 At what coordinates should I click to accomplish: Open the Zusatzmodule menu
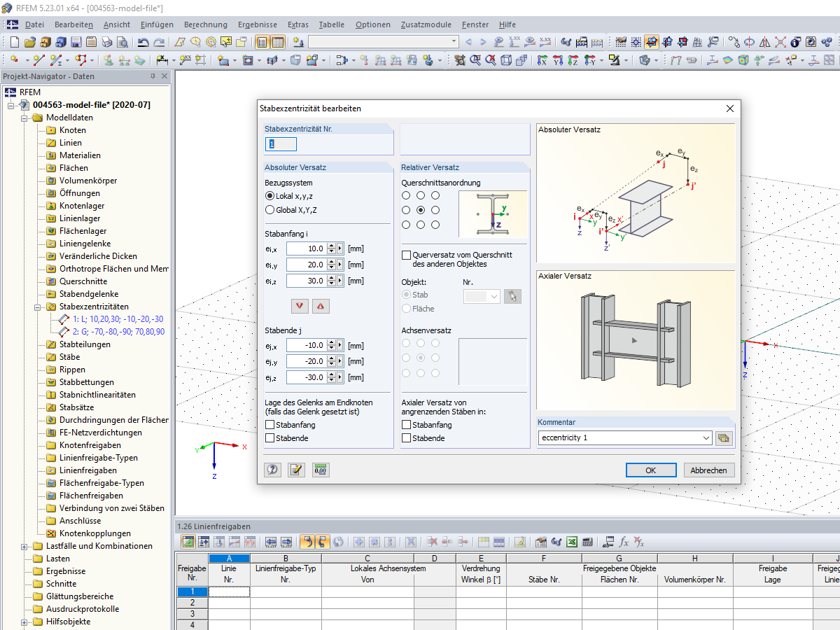point(427,24)
